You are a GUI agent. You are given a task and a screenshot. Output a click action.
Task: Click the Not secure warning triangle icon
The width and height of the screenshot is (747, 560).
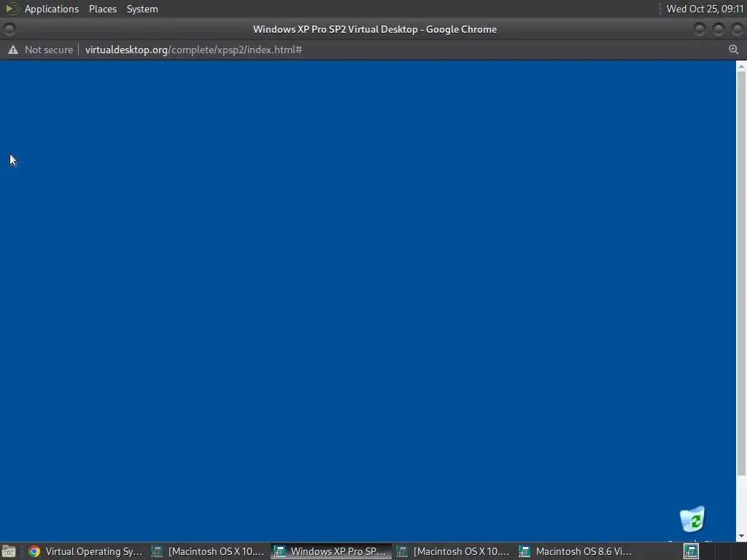coord(13,50)
